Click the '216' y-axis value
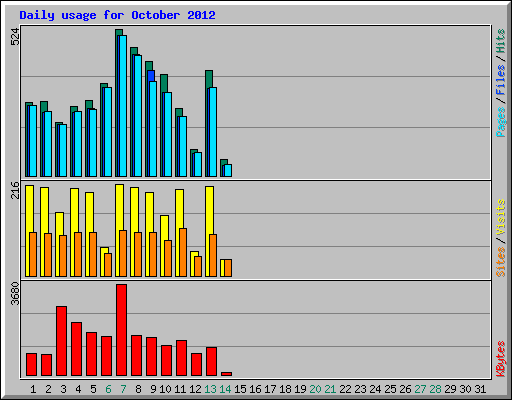The height and width of the screenshot is (400, 512). [15, 190]
